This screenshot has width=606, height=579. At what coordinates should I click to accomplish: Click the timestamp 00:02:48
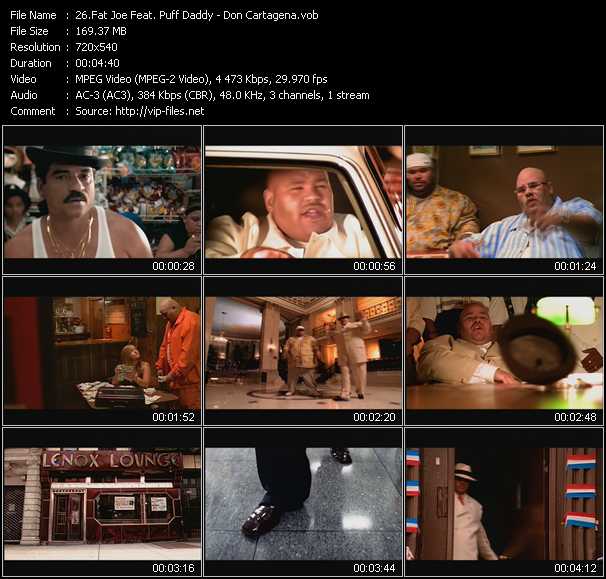tap(575, 417)
